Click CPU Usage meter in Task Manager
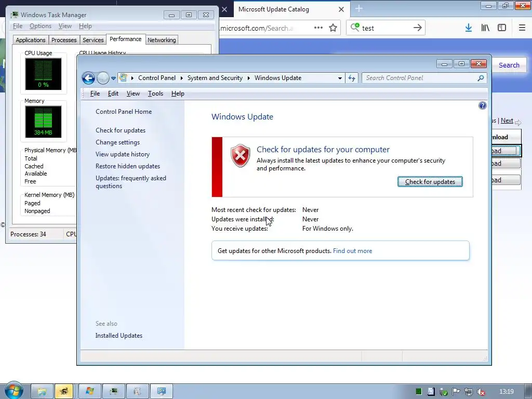This screenshot has width=532, height=399. coord(44,74)
